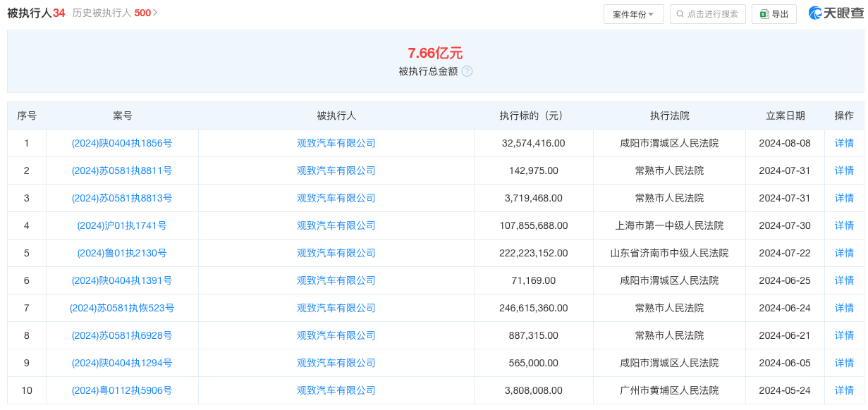Viewport: 868px width, 410px height.
Task: Click the 执行标的（元） column header
Action: coord(534,116)
